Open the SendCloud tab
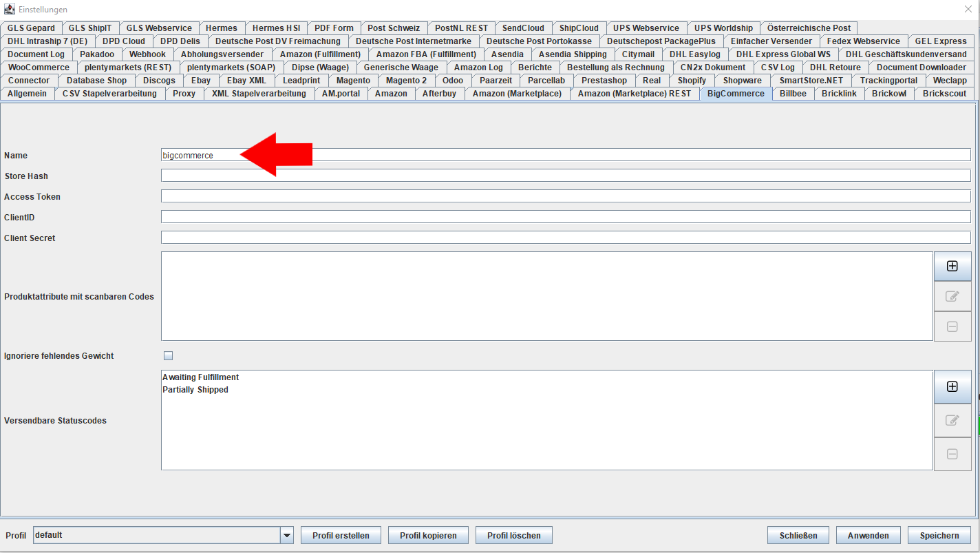 pyautogui.click(x=523, y=28)
